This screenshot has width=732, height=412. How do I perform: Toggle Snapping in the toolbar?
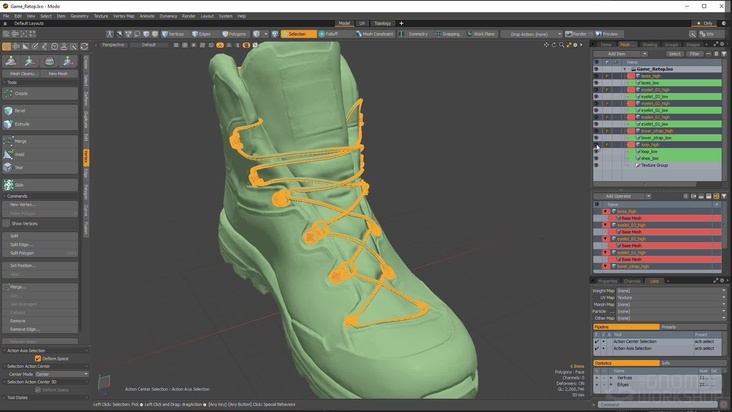pyautogui.click(x=448, y=34)
